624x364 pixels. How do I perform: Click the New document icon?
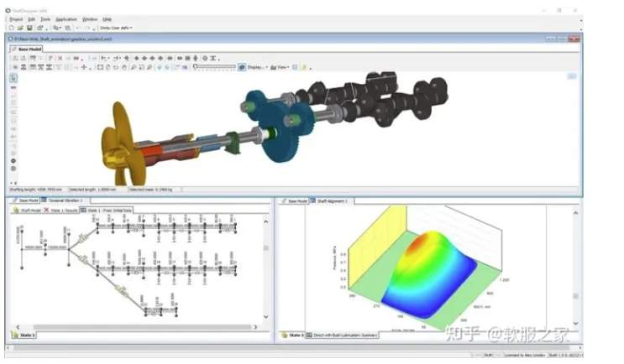point(12,28)
